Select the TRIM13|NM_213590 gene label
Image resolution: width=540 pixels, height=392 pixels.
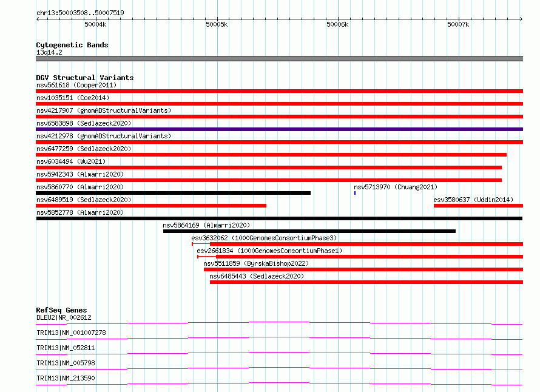pyautogui.click(x=66, y=378)
